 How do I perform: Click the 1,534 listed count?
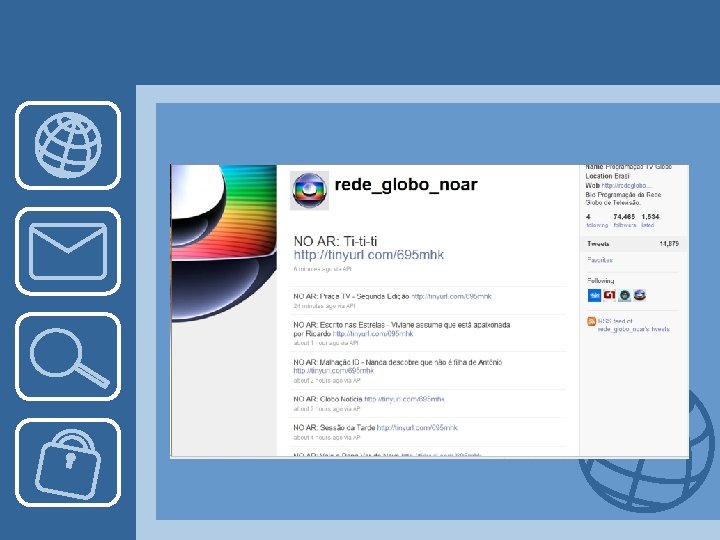pos(650,220)
